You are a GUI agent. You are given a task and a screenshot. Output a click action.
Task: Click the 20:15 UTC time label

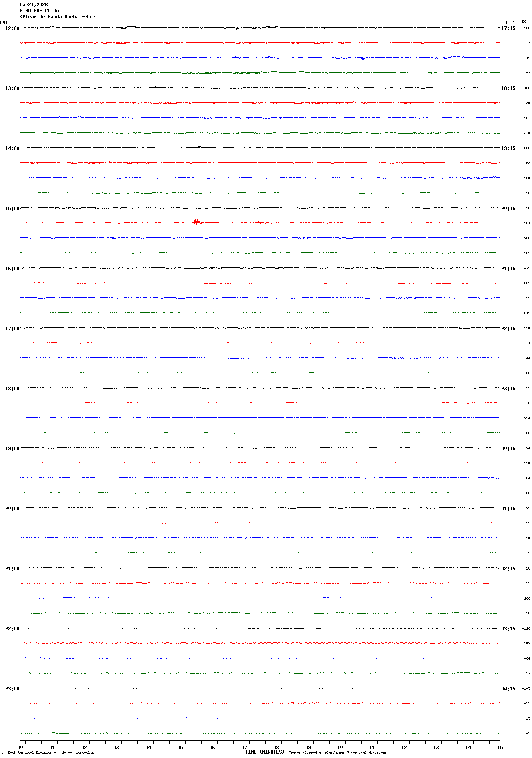coord(508,209)
